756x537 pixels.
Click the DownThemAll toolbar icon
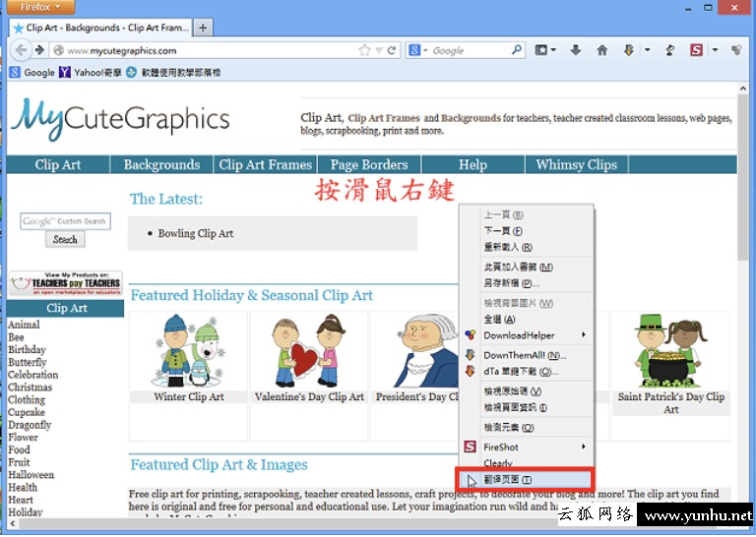click(628, 49)
